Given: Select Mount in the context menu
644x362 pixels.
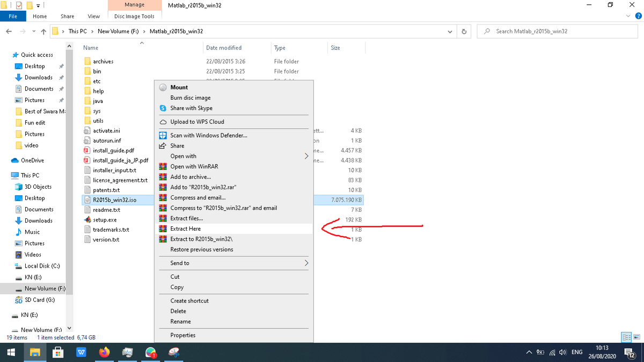Looking at the screenshot, I should [x=179, y=87].
